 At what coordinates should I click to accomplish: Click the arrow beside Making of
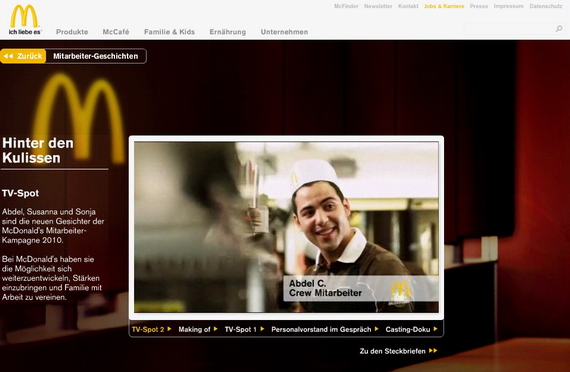pyautogui.click(x=216, y=329)
